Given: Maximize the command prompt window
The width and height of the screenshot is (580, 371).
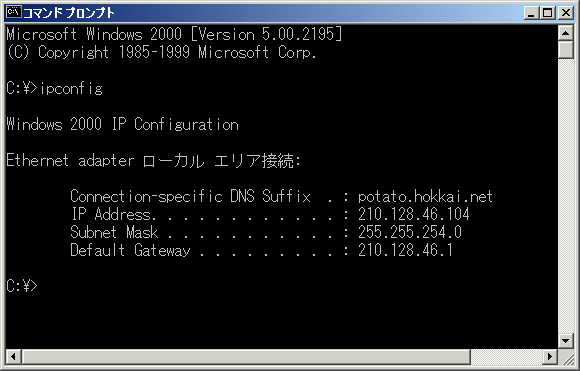Looking at the screenshot, I should [548, 13].
